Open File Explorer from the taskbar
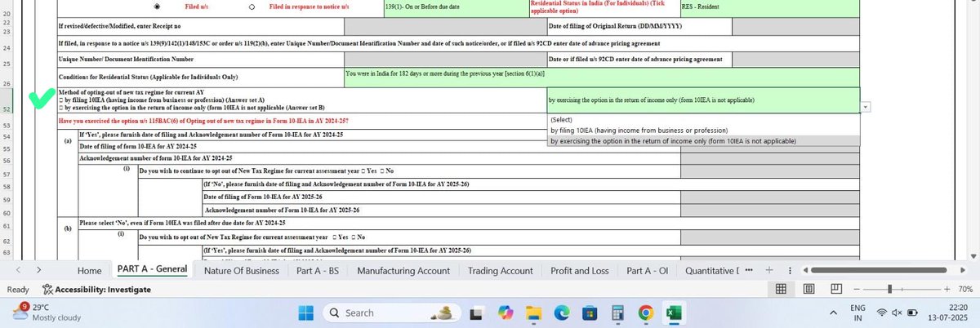 pyautogui.click(x=532, y=313)
